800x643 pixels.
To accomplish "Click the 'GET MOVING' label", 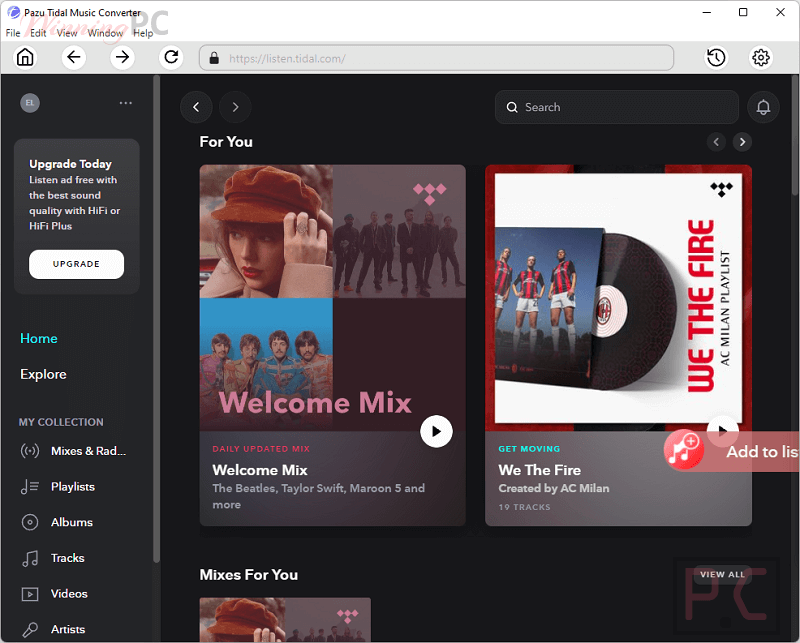I will click(x=529, y=449).
